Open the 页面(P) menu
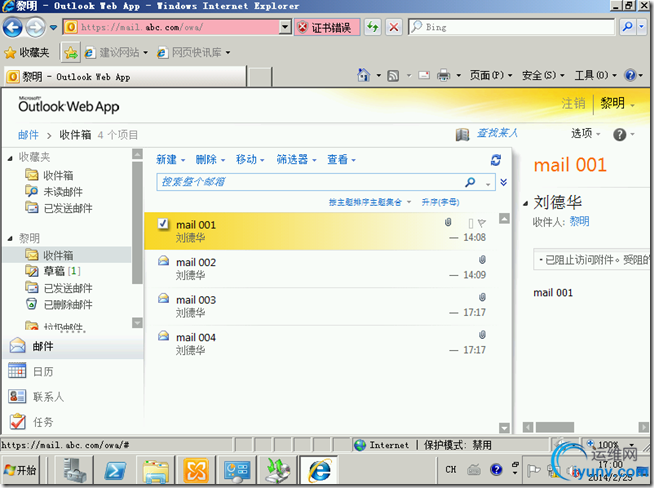This screenshot has width=654, height=488. pyautogui.click(x=490, y=75)
